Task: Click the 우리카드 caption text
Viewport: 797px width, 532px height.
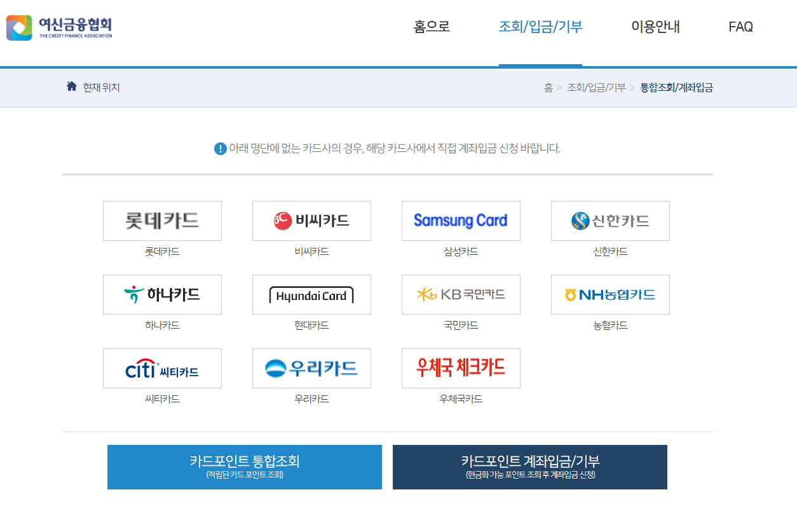Action: point(311,399)
